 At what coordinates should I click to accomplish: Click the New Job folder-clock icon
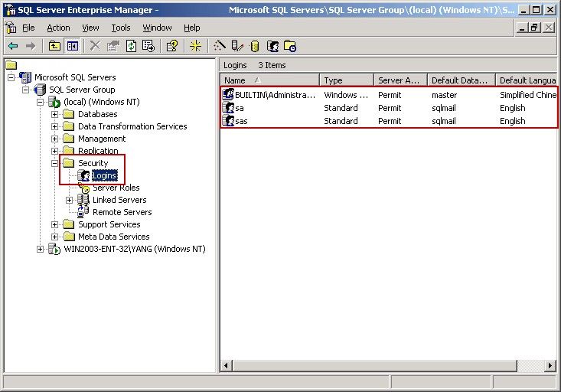(x=290, y=46)
